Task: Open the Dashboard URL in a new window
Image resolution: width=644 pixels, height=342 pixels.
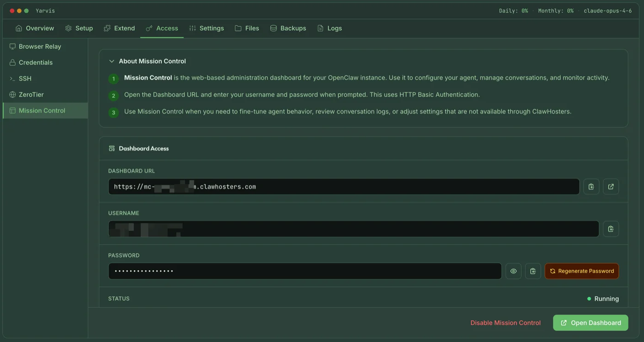Action: tap(611, 186)
